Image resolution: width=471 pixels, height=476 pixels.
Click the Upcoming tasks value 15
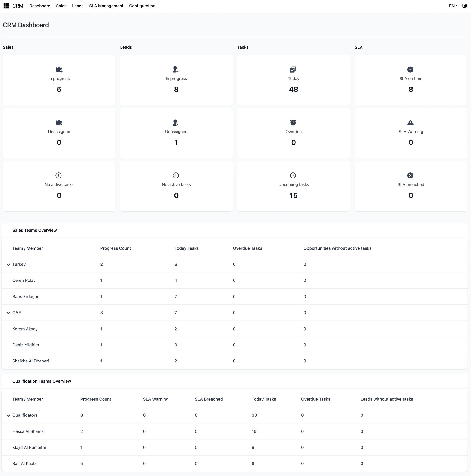[x=294, y=195]
